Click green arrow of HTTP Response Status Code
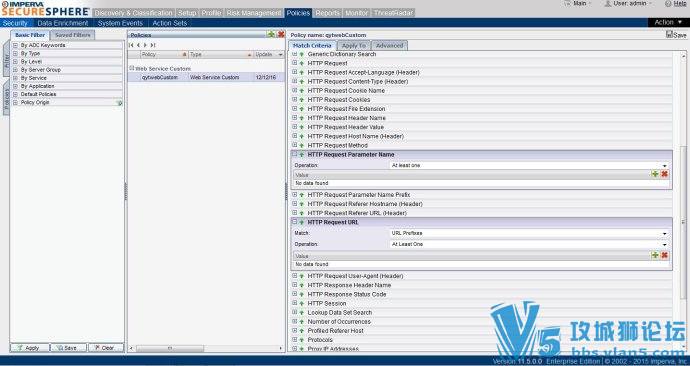Image resolution: width=690 pixels, height=366 pixels. tap(302, 294)
